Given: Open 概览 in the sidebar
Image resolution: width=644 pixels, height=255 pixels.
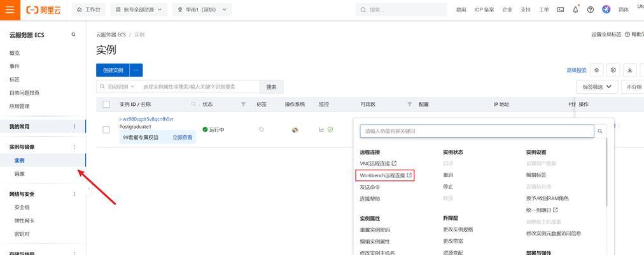Looking at the screenshot, I should 15,53.
